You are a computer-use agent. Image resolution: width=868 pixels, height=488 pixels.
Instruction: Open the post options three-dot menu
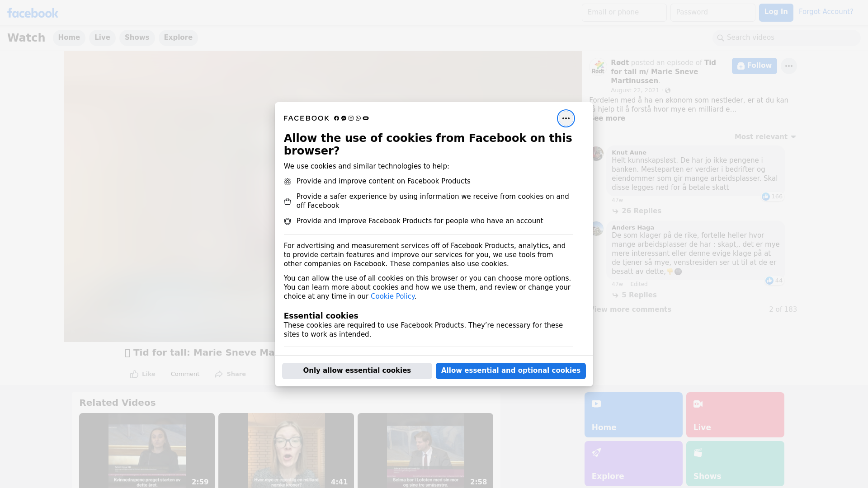point(788,66)
